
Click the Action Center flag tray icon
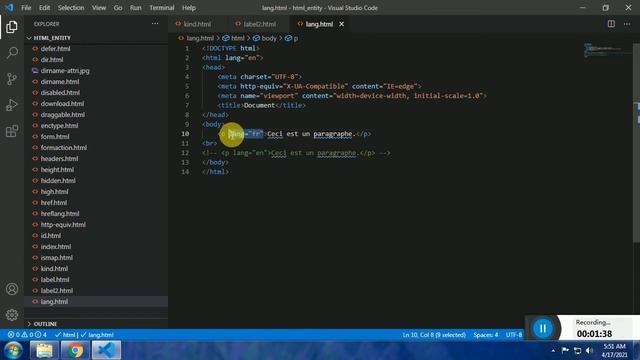[565, 350]
